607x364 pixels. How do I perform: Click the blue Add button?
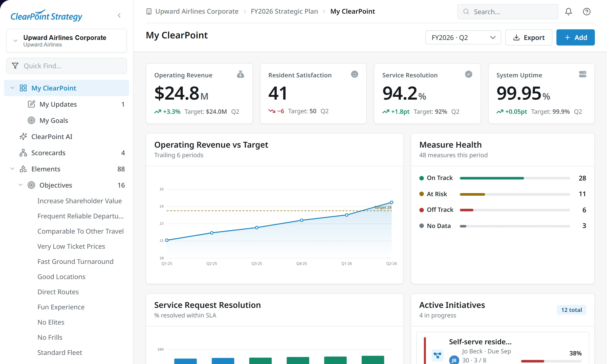(x=575, y=38)
